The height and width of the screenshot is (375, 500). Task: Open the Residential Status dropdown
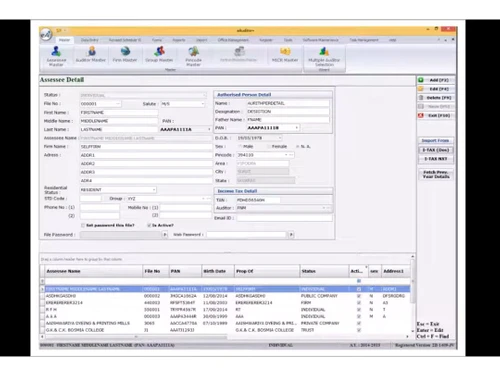click(154, 190)
